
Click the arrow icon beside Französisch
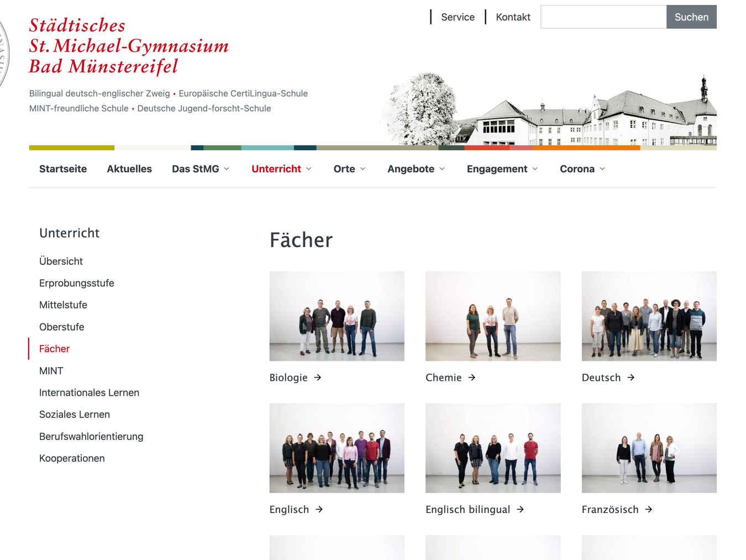pyautogui.click(x=648, y=509)
